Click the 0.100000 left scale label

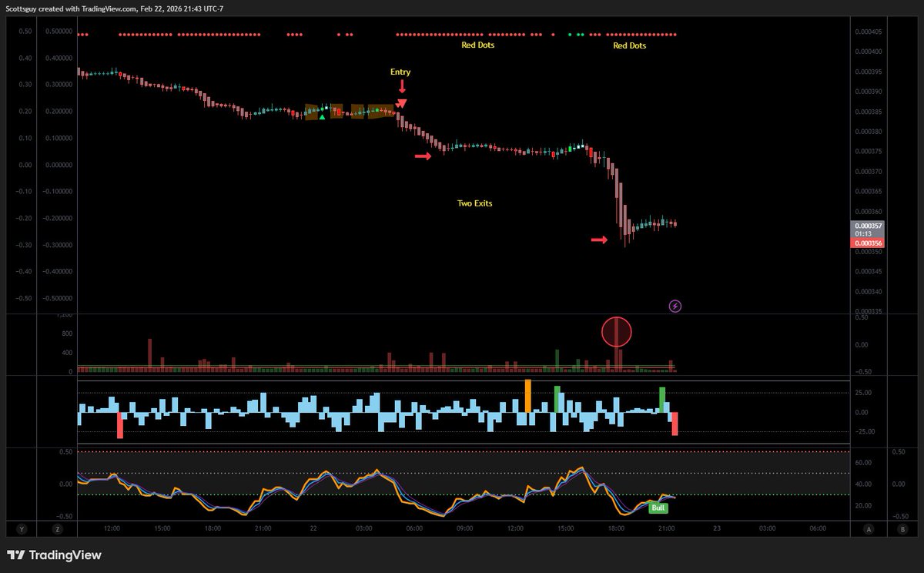coord(59,139)
